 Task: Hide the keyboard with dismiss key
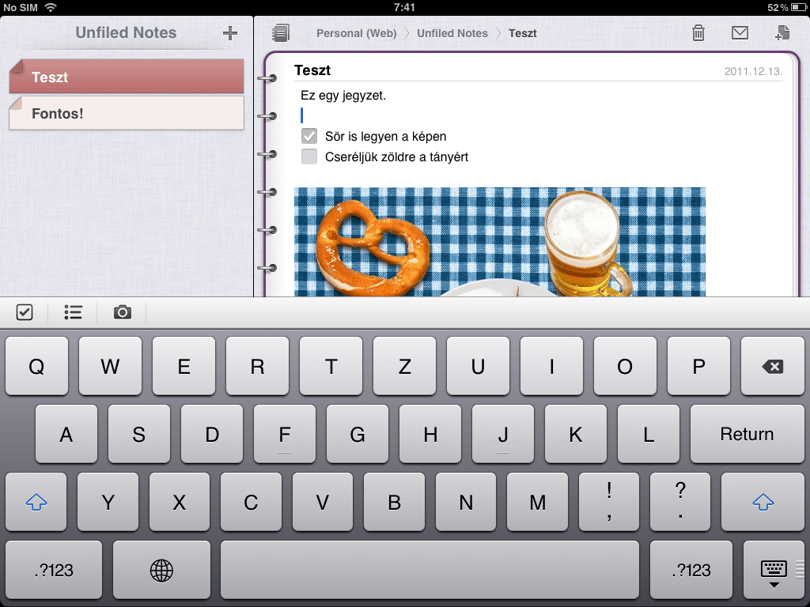coord(773,570)
